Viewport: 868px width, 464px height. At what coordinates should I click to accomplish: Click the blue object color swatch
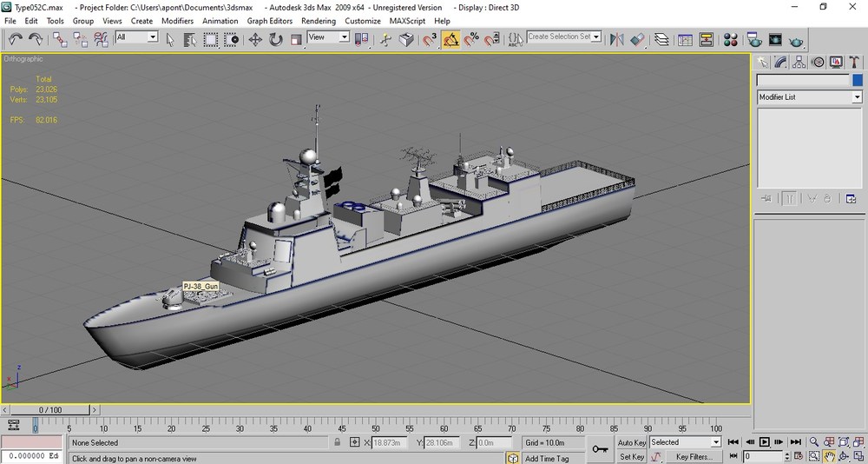858,81
